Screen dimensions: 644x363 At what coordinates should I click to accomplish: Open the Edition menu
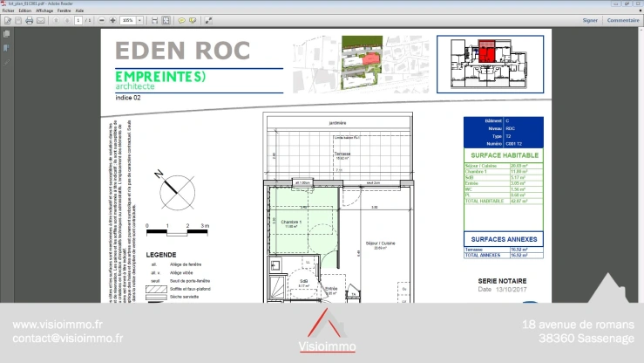24,10
